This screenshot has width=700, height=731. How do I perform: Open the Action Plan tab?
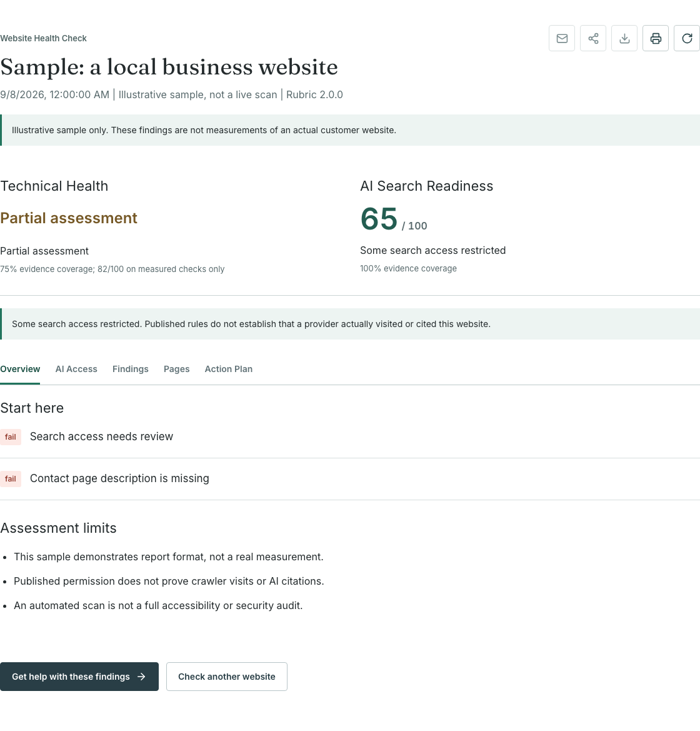pyautogui.click(x=228, y=369)
